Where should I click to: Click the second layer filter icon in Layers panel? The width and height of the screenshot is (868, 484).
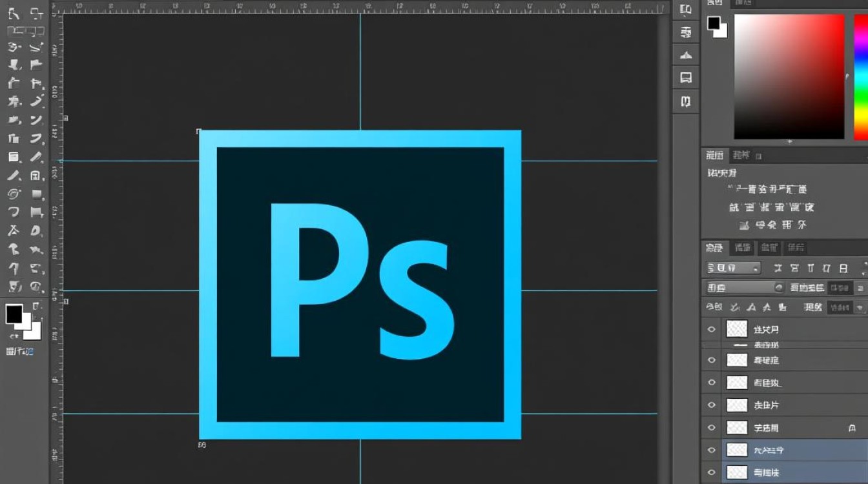pyautogui.click(x=794, y=268)
